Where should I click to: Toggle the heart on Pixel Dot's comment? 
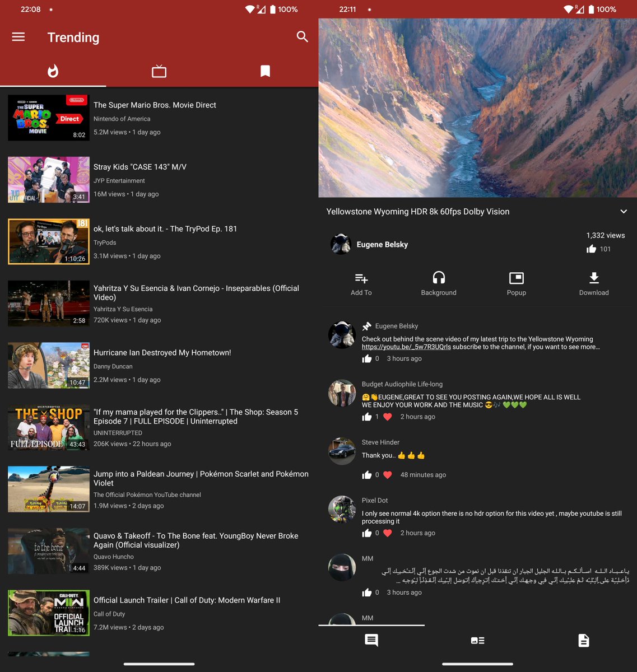point(387,533)
